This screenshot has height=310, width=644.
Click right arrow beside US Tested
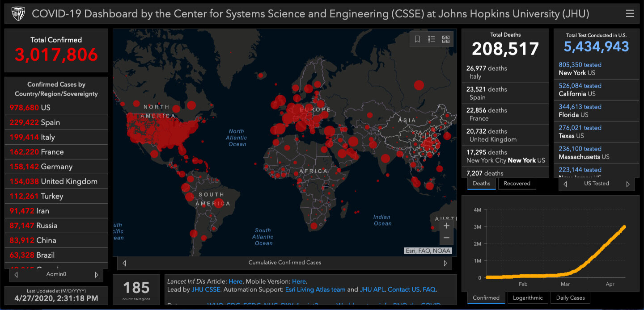click(628, 184)
